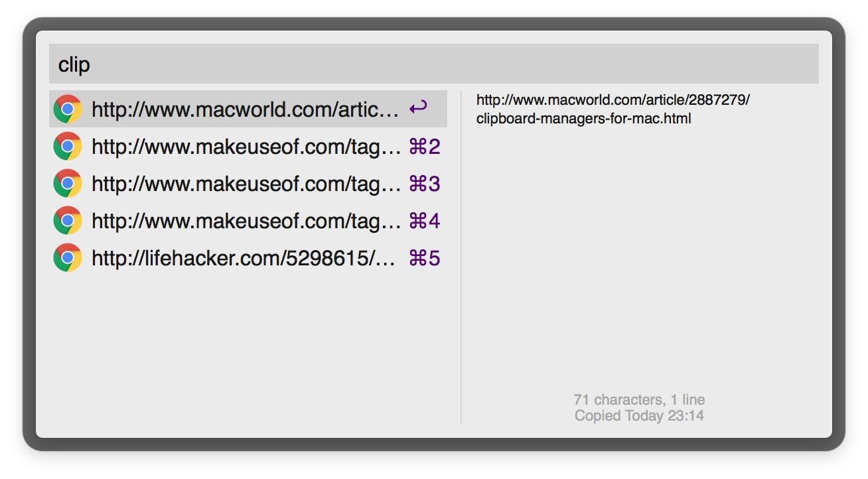Pick the makeuseof.com entry marked ⌘4
The width and height of the screenshot is (868, 479).
pyautogui.click(x=248, y=220)
